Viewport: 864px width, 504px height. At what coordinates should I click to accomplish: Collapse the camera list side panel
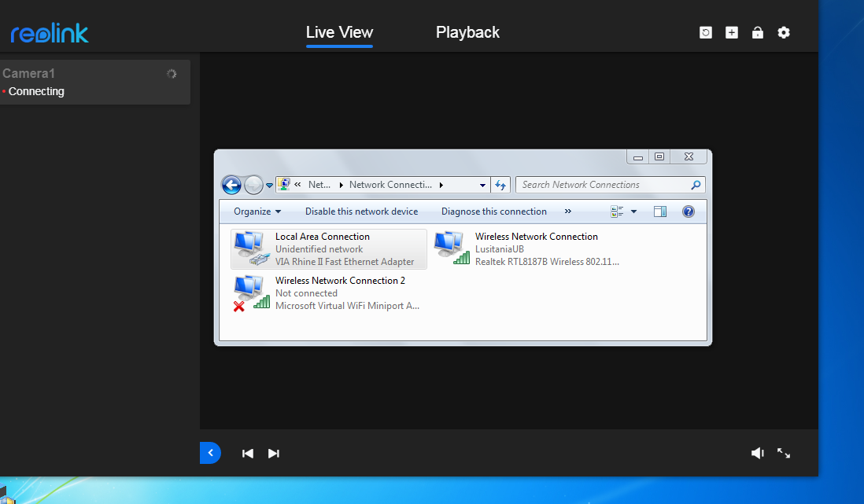(210, 453)
